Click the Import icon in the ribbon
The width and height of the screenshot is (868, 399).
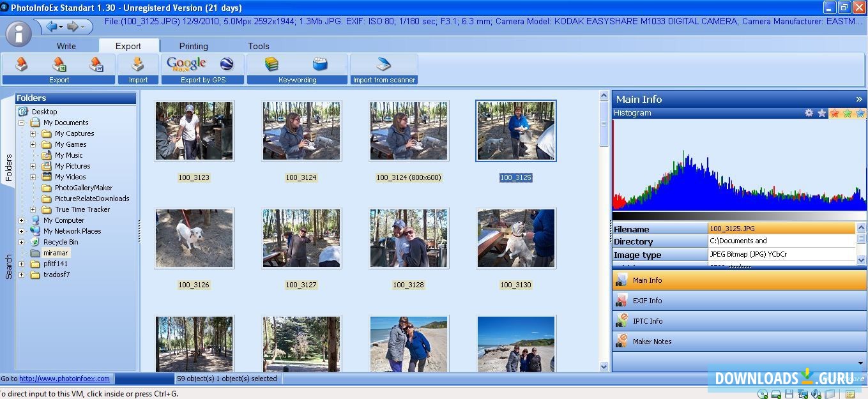click(138, 64)
